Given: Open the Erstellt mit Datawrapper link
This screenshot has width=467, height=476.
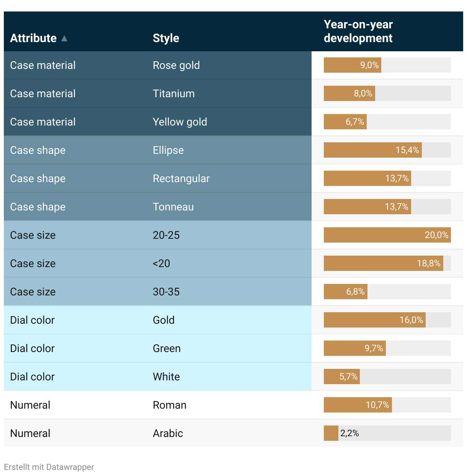Looking at the screenshot, I should [x=49, y=467].
